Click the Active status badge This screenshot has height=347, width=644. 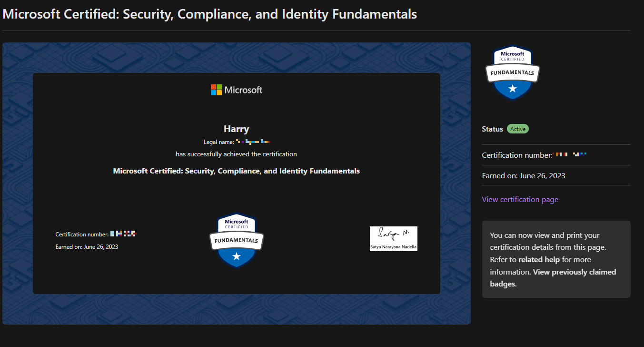518,129
